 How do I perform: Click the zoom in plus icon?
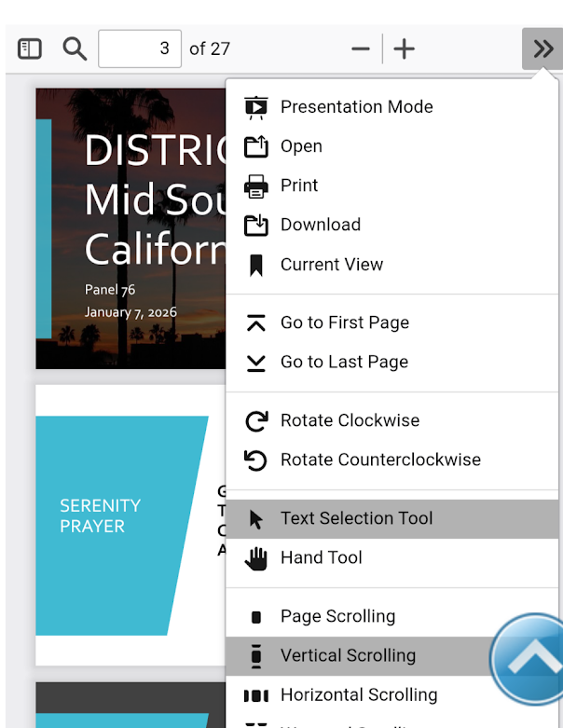pos(404,49)
